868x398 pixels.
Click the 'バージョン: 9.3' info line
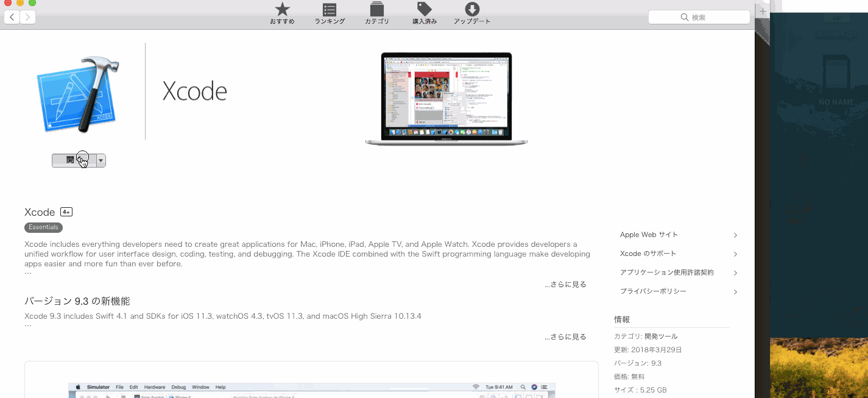(638, 363)
